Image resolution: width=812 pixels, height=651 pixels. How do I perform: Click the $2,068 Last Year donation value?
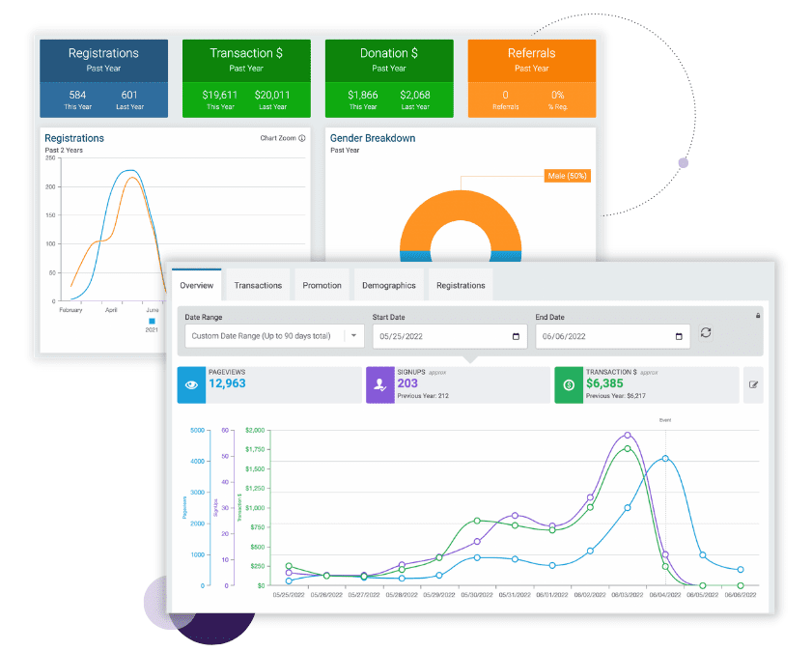click(x=415, y=96)
